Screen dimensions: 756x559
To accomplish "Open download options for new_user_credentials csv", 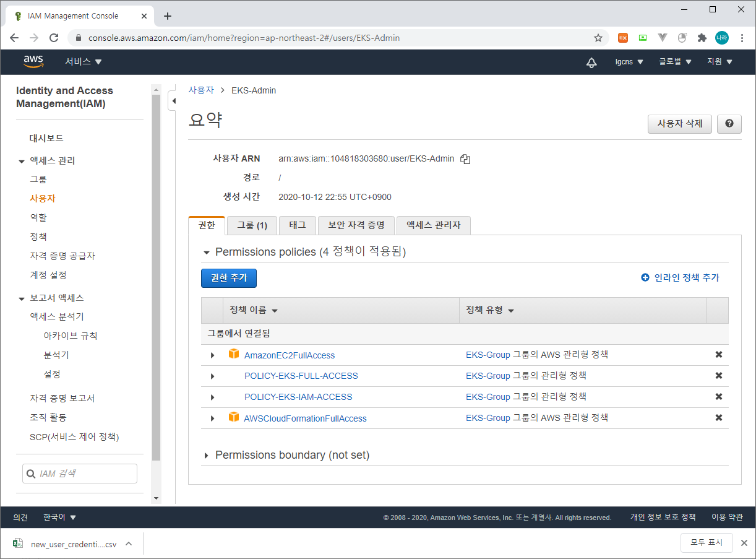I will click(x=129, y=544).
